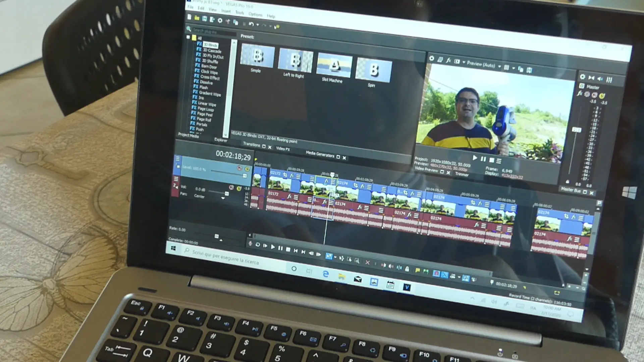Open the Tools menu
Screen dimensions: 644x362
[239, 12]
